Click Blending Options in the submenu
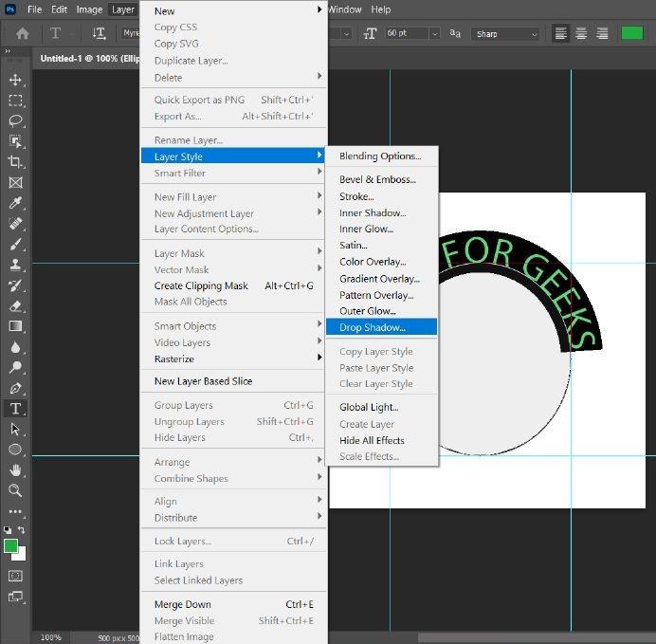 (380, 156)
